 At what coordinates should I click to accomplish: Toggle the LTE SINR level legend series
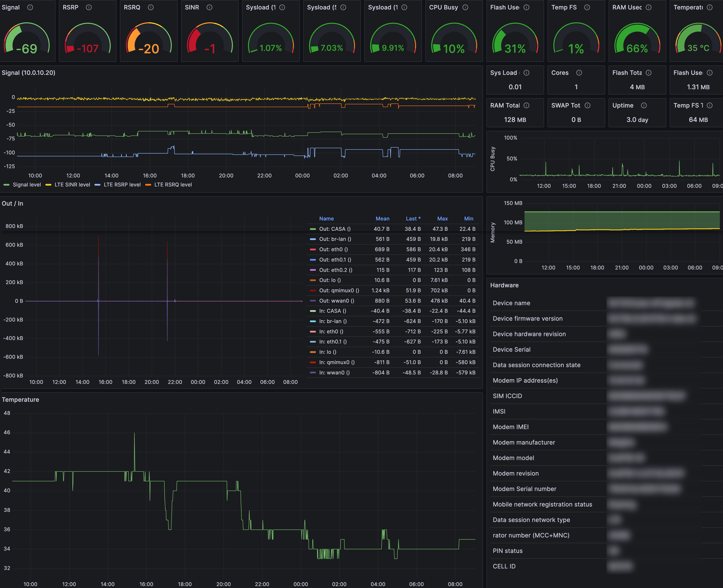72,185
